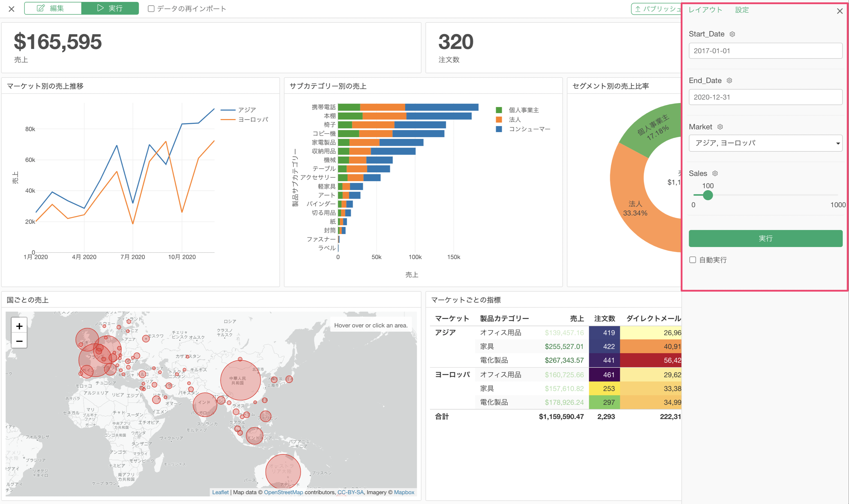
Task: Open Start_Date parameter gear settings
Action: pos(732,34)
